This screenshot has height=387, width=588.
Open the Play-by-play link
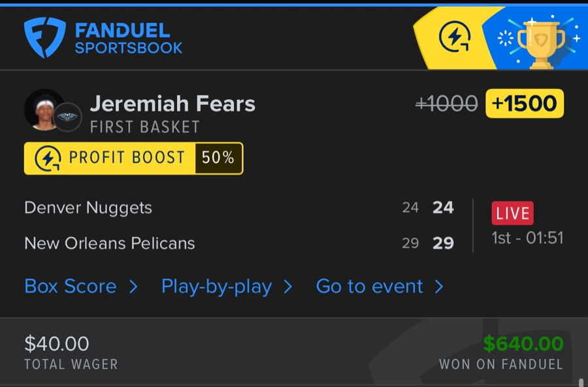(216, 286)
